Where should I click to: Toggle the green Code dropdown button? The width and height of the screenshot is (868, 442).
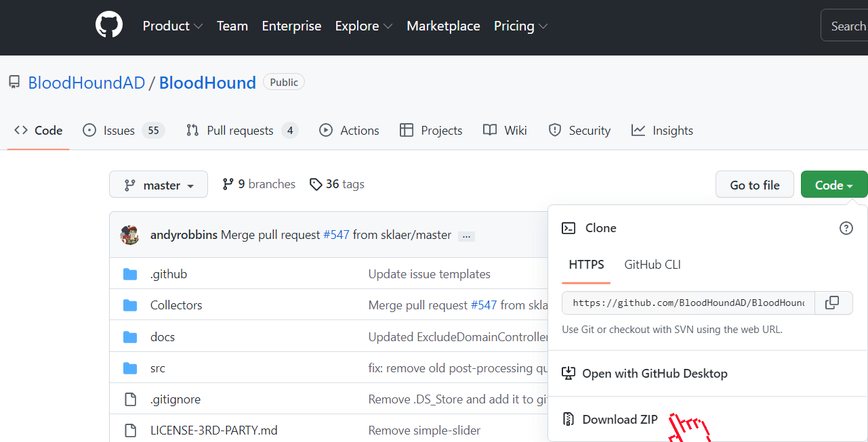(834, 185)
